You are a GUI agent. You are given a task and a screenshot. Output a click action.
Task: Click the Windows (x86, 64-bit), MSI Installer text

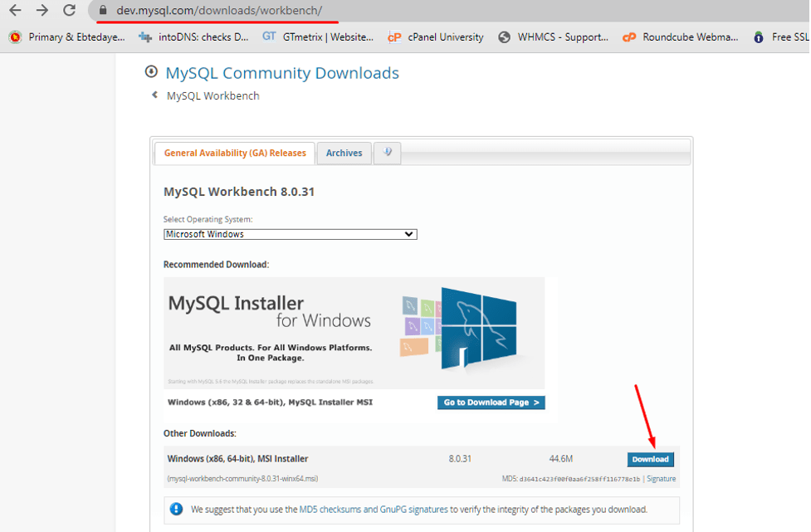pos(237,459)
